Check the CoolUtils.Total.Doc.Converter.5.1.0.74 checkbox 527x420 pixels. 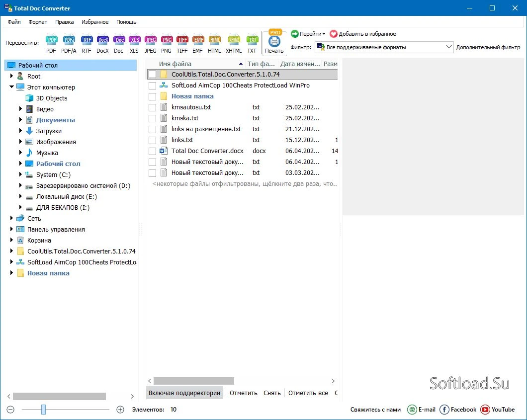(x=152, y=75)
